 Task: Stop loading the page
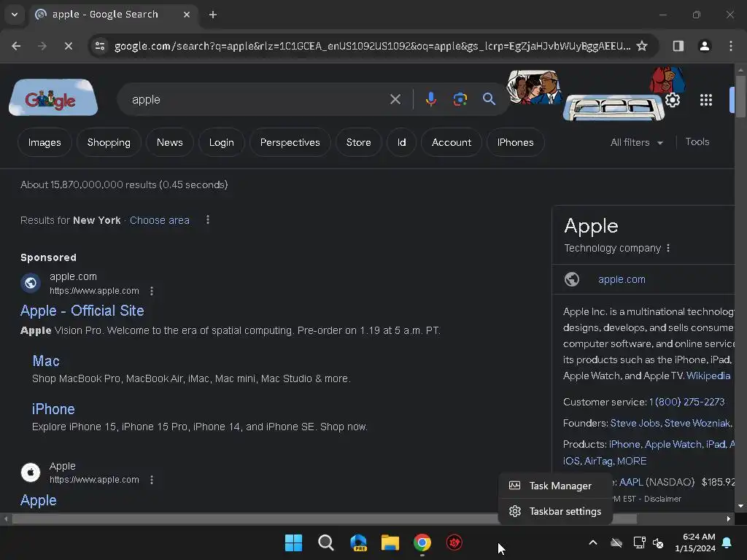pyautogui.click(x=68, y=46)
